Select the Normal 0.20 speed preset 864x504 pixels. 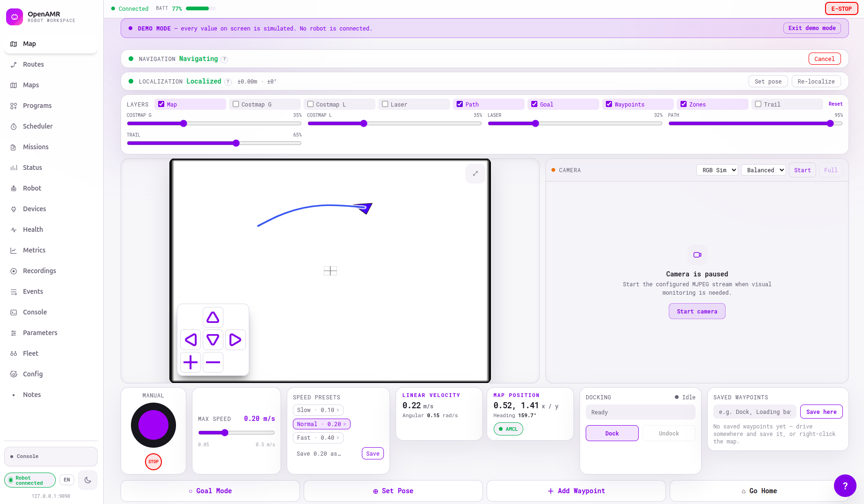tap(319, 424)
